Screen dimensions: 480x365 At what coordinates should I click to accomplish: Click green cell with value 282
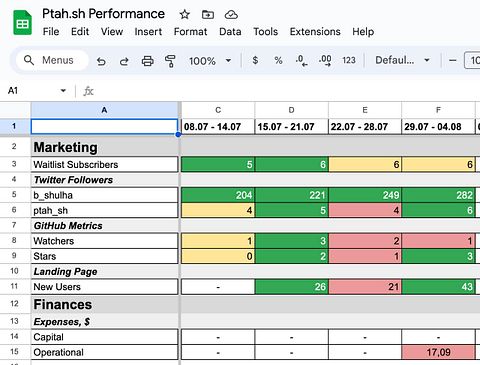(x=438, y=195)
